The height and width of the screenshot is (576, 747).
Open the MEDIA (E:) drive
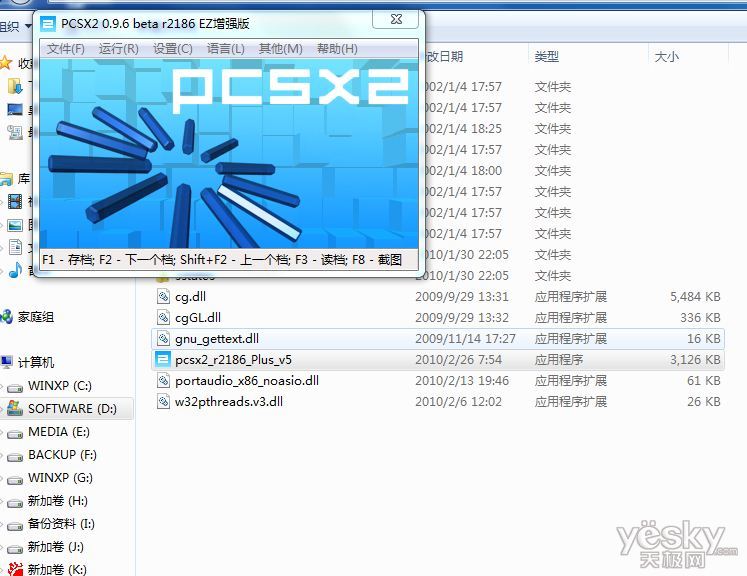click(59, 432)
